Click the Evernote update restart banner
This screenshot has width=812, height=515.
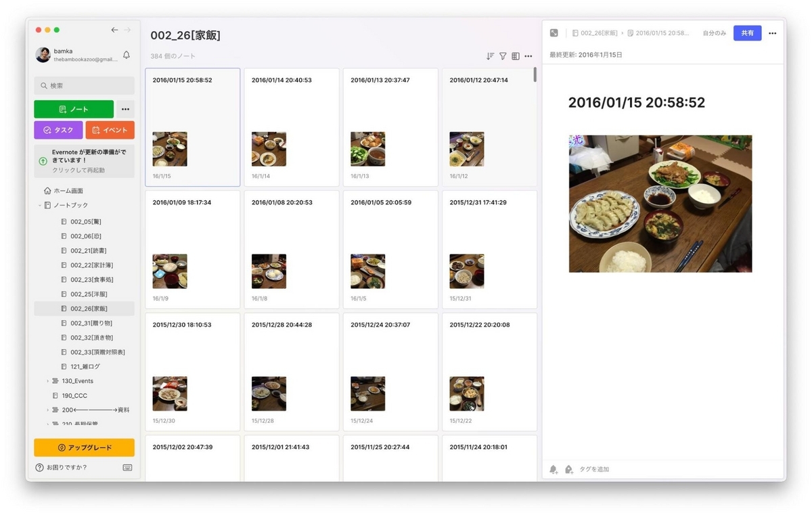pos(84,161)
